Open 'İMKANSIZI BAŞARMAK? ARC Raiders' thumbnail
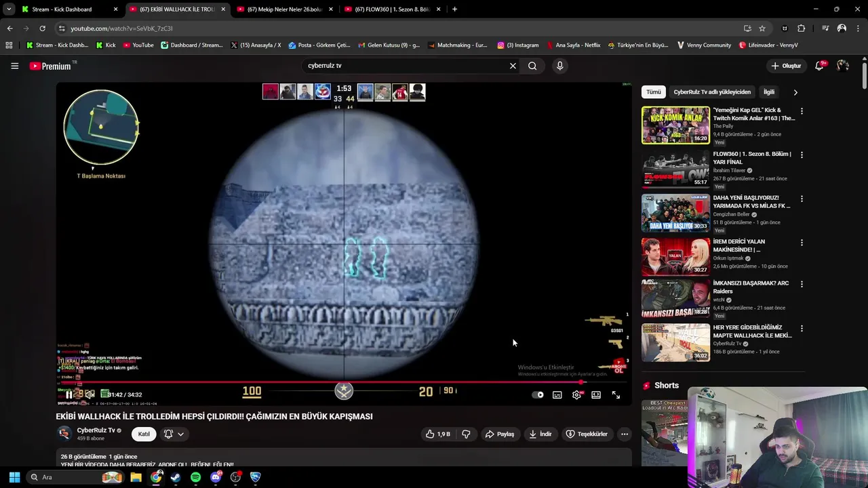This screenshot has width=868, height=488. 675,298
